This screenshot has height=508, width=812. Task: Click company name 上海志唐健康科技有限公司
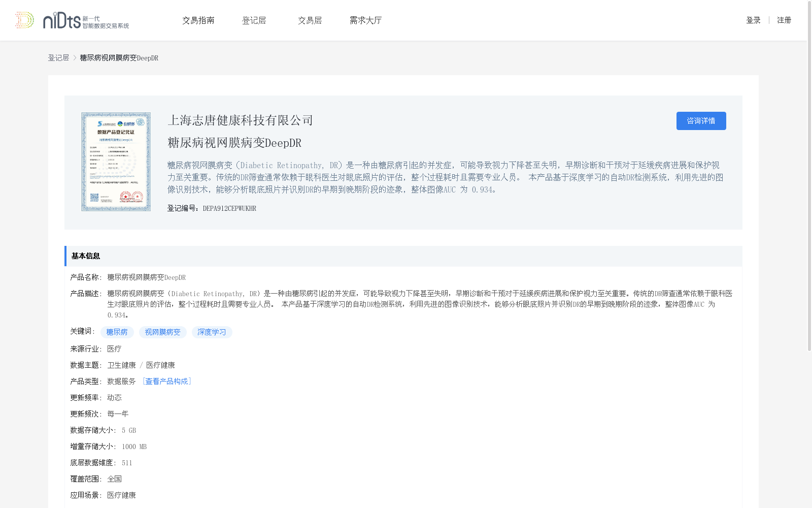point(241,120)
